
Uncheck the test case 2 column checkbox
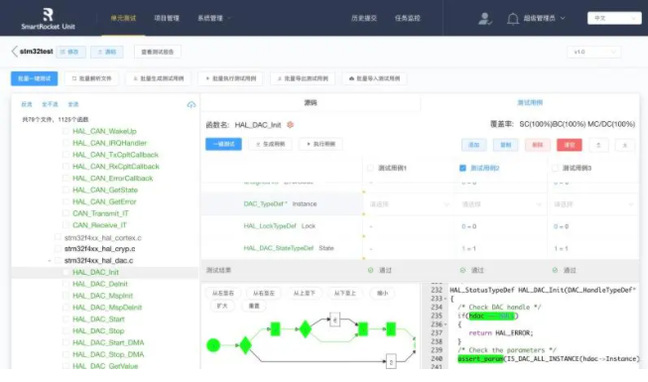463,168
